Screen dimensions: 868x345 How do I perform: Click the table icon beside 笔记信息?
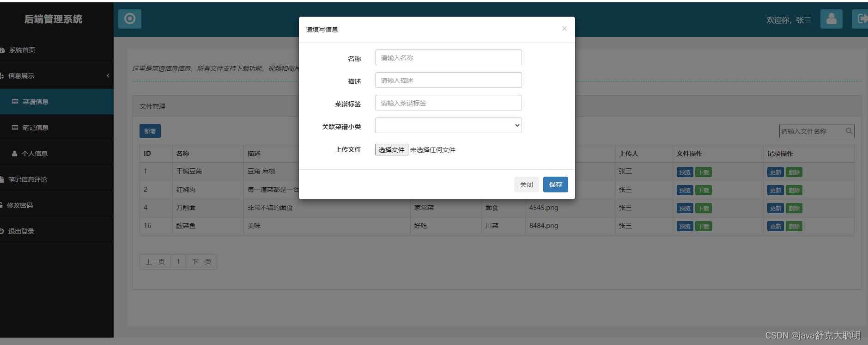click(15, 128)
